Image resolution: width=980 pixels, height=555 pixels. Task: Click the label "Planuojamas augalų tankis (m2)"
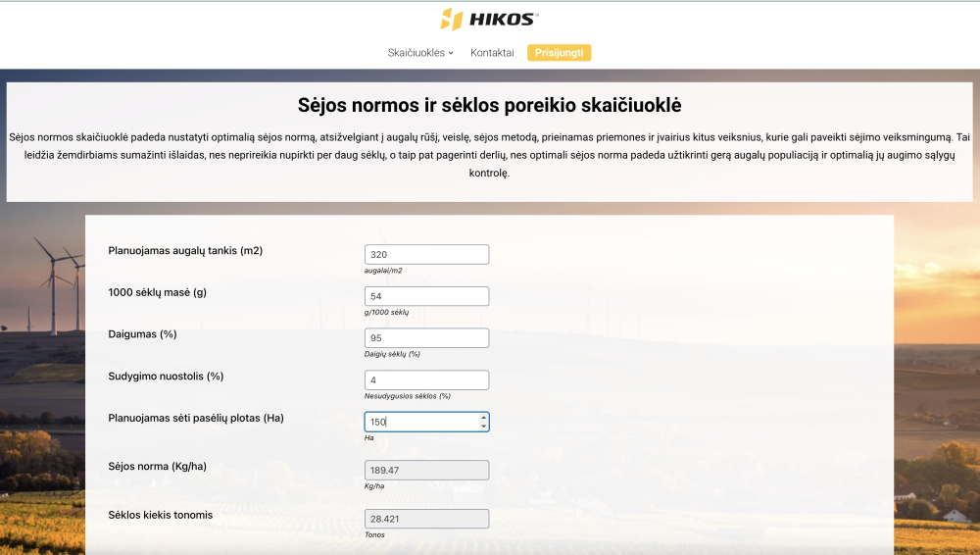(185, 251)
